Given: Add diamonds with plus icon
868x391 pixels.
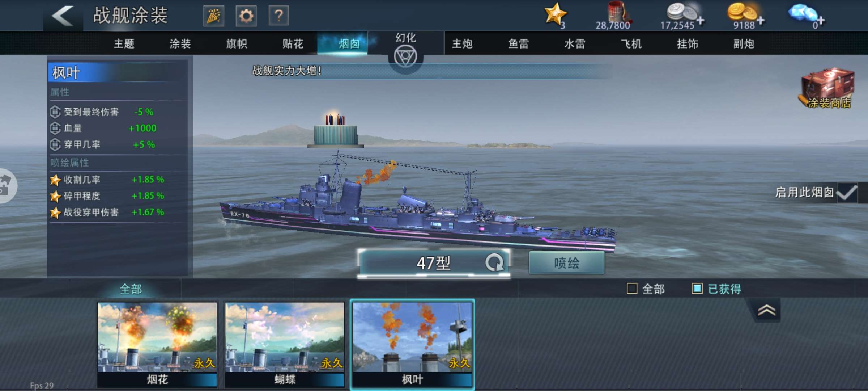Looking at the screenshot, I should click(x=820, y=21).
